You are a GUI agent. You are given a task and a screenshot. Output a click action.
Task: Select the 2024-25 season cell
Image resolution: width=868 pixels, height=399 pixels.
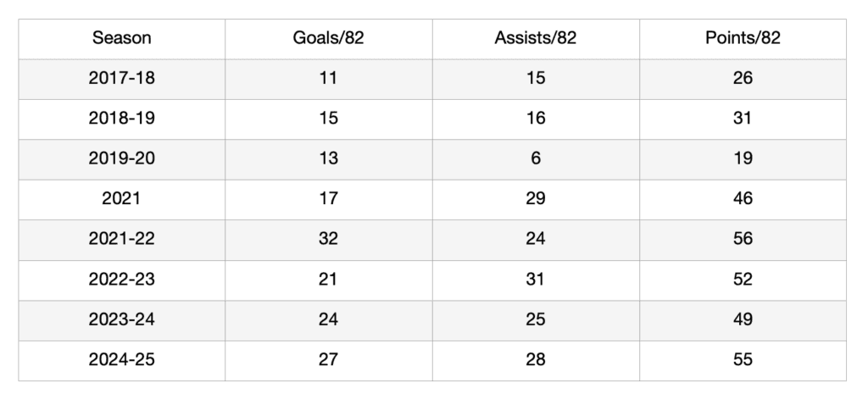click(122, 360)
